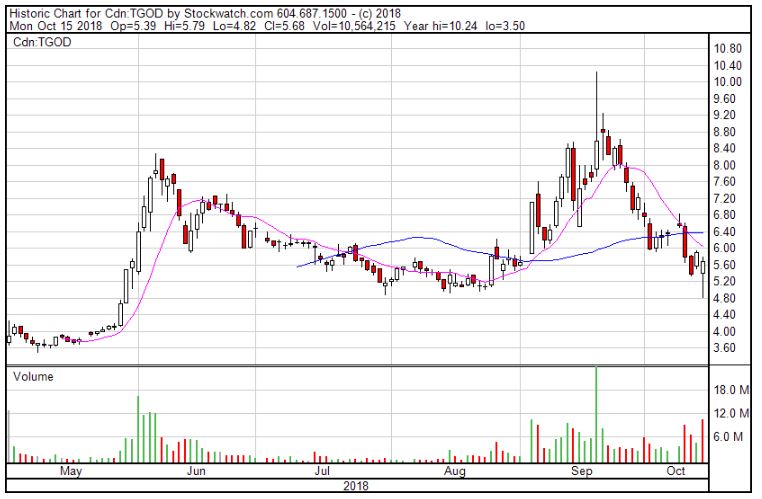The image size is (762, 499).
Task: Click the 18.0 M volume axis label
Action: point(729,389)
